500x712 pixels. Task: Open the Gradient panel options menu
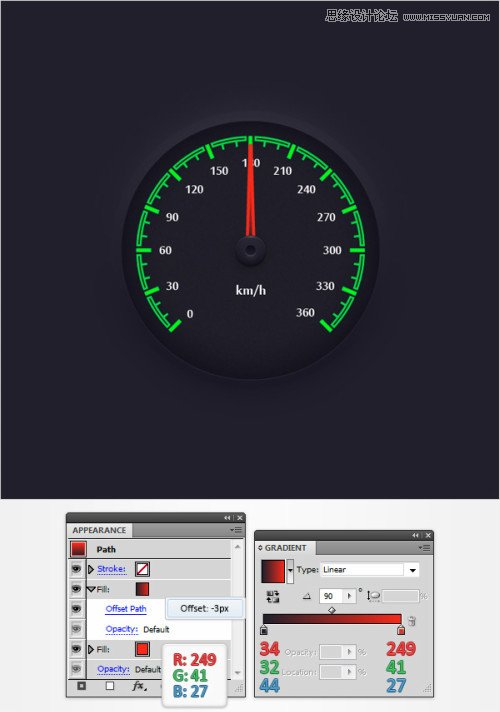pos(424,548)
